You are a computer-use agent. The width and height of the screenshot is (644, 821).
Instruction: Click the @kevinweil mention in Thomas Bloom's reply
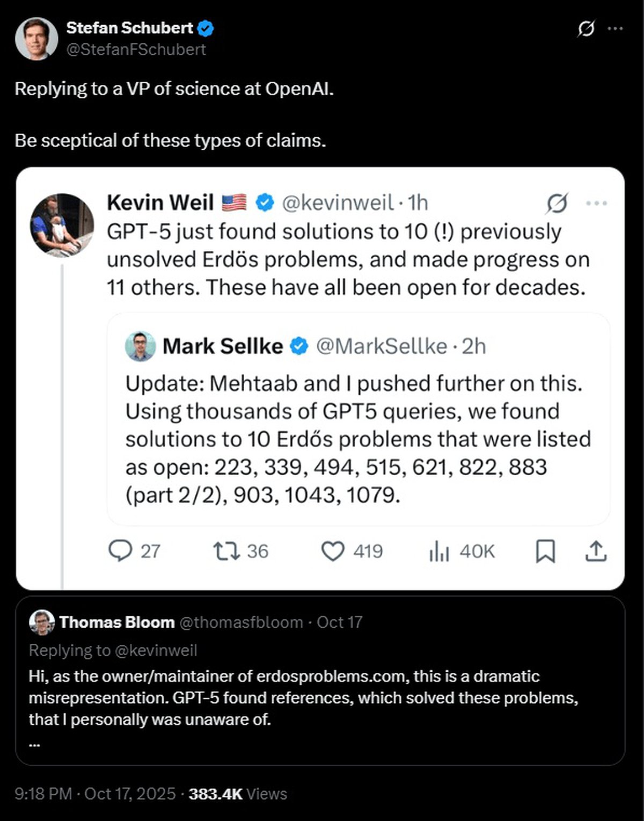[156, 650]
